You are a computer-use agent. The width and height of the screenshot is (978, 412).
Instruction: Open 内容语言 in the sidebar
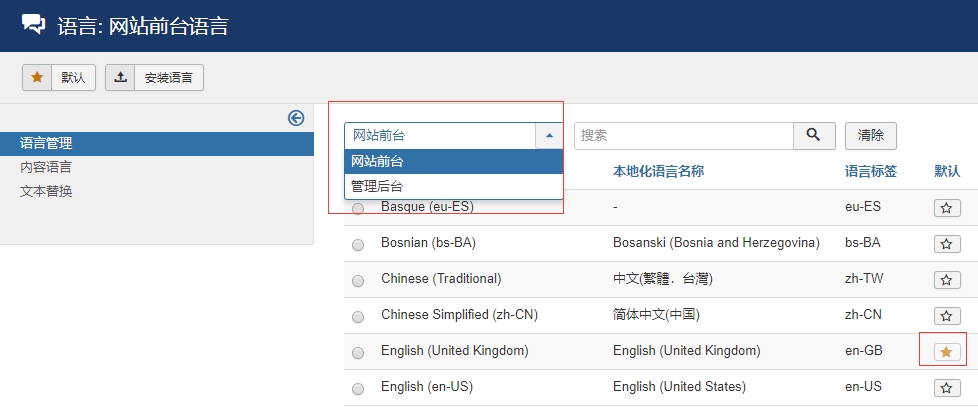[46, 167]
